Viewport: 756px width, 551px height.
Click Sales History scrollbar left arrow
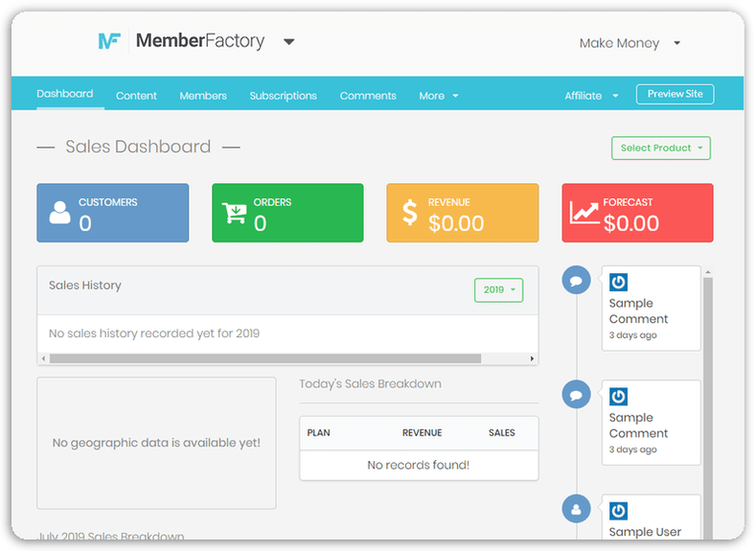tap(43, 358)
